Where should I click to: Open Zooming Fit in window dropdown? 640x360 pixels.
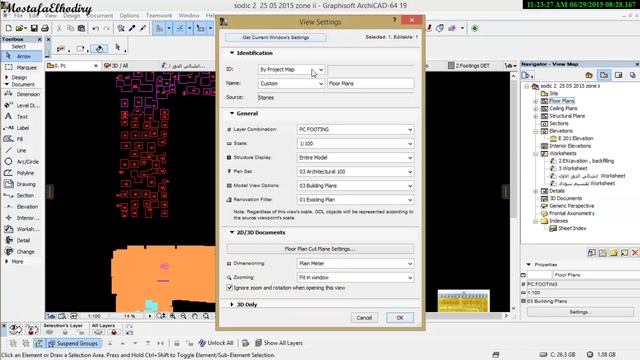356,278
